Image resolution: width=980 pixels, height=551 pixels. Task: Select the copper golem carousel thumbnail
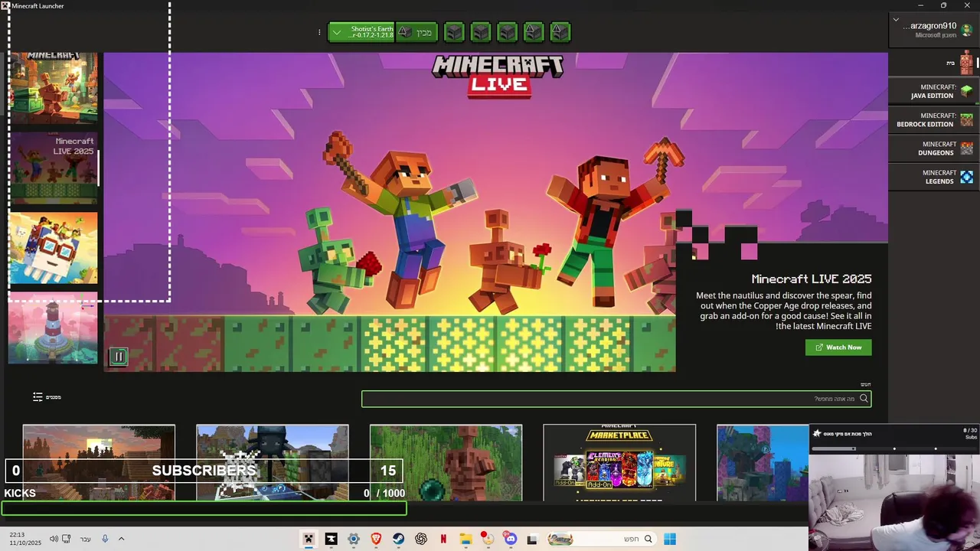pos(53,87)
